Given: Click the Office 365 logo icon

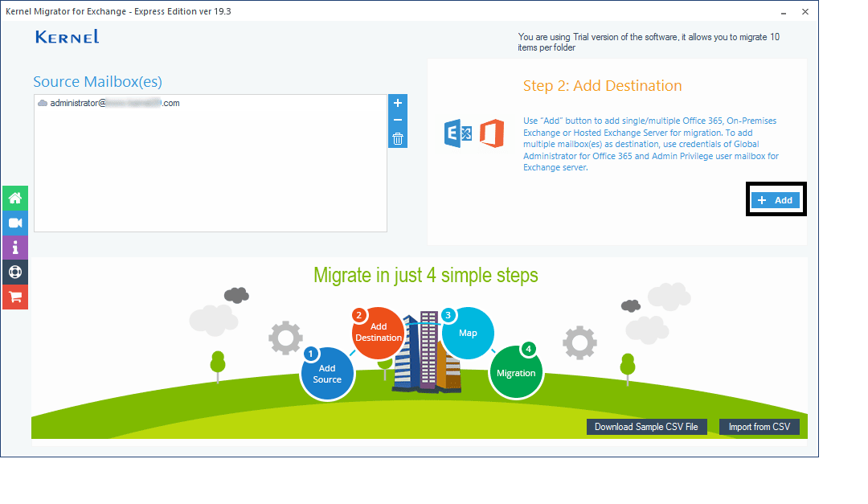Looking at the screenshot, I should [491, 133].
